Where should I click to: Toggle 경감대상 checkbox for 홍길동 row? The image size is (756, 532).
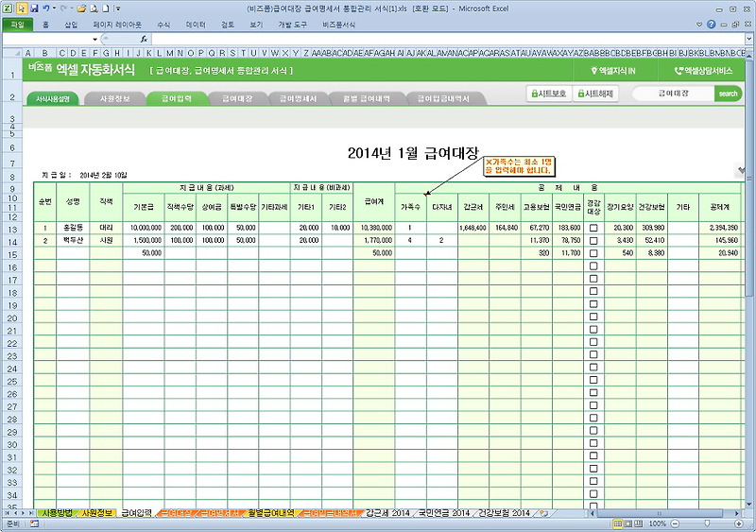(593, 228)
